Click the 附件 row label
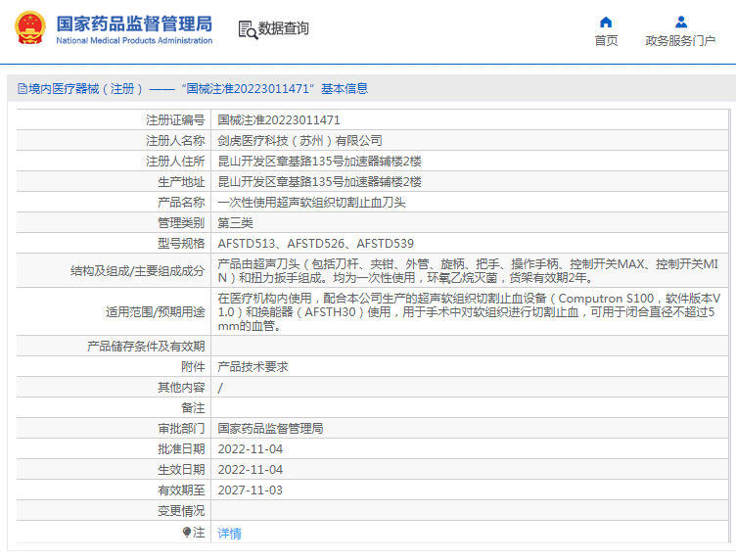This screenshot has height=560, width=736. 193,367
